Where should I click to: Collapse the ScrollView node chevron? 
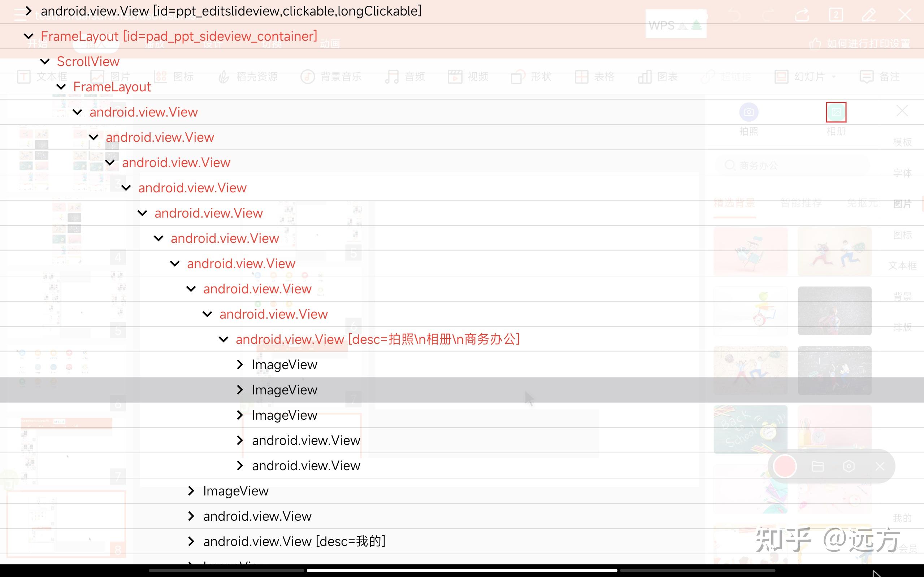pyautogui.click(x=45, y=61)
